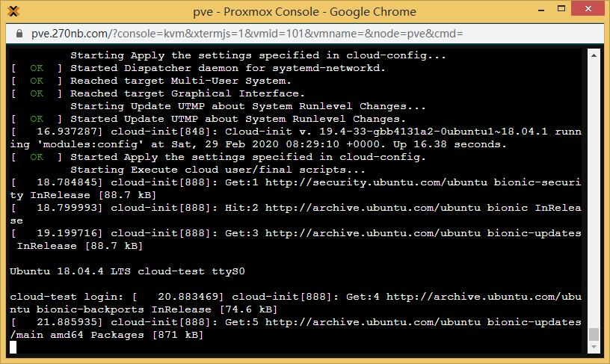This screenshot has height=364, width=610.
Task: Click the Proxmox logo in the title bar
Action: click(13, 11)
